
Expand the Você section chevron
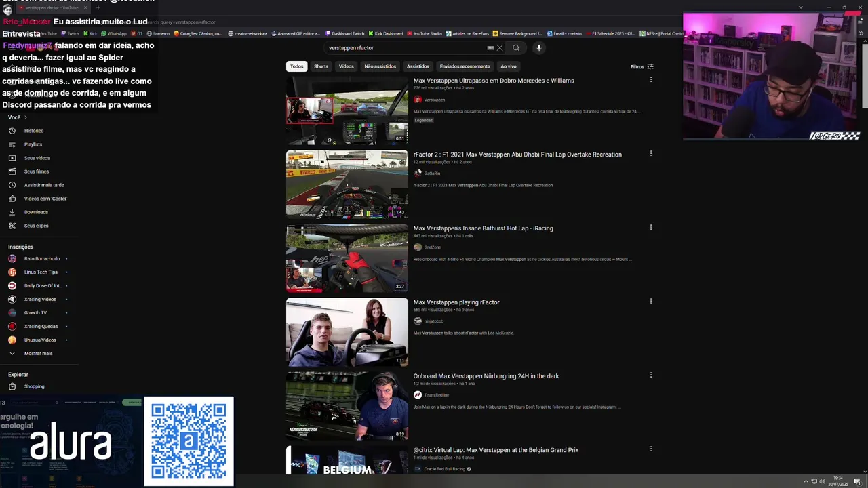click(26, 117)
